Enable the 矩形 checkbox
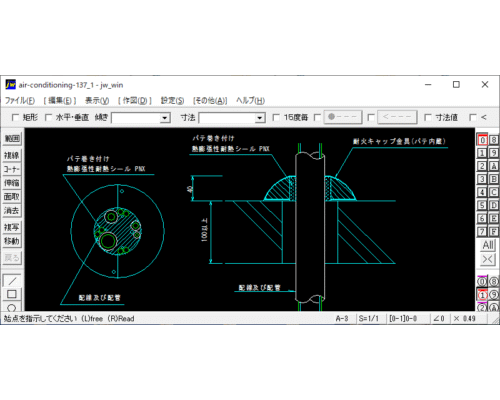The height and width of the screenshot is (400, 500). click(15, 117)
